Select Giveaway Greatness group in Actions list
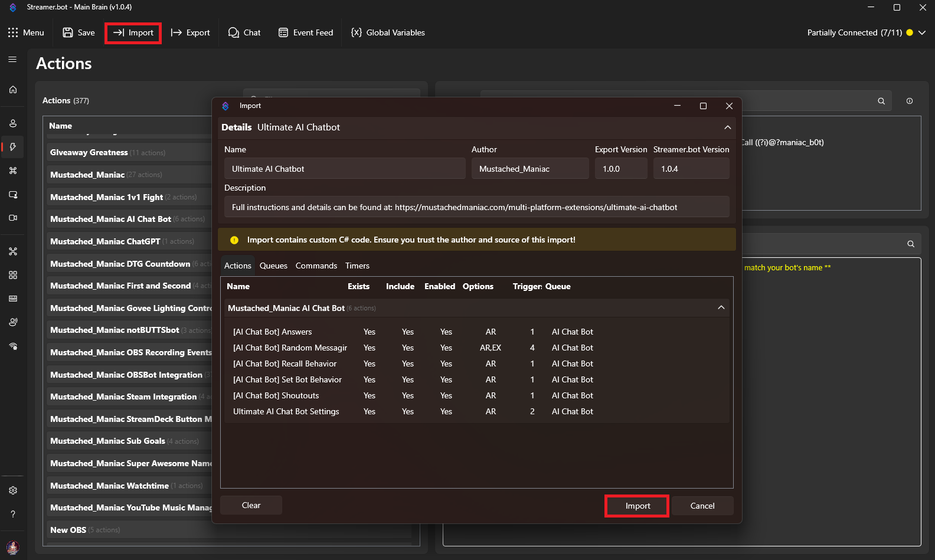This screenshot has width=935, height=560. tap(129, 152)
